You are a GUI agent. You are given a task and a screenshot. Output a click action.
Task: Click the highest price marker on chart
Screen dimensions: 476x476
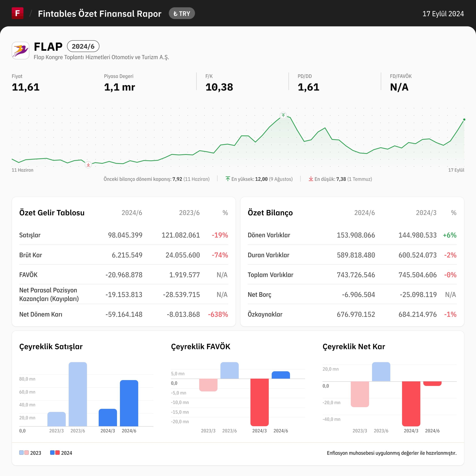pos(283,115)
